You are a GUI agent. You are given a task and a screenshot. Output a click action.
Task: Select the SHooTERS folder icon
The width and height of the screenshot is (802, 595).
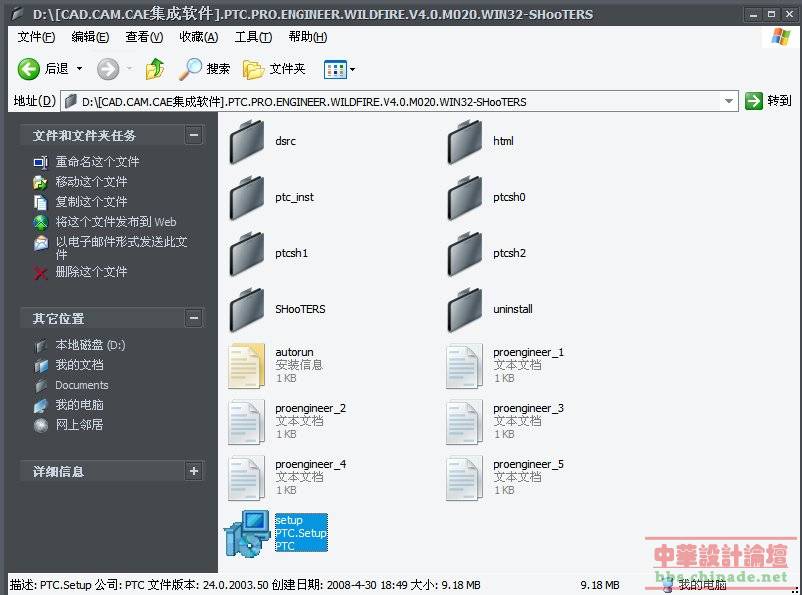click(x=247, y=310)
